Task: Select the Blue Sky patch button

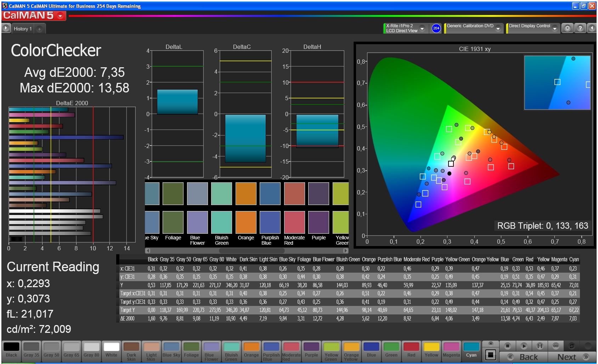Action: click(171, 351)
